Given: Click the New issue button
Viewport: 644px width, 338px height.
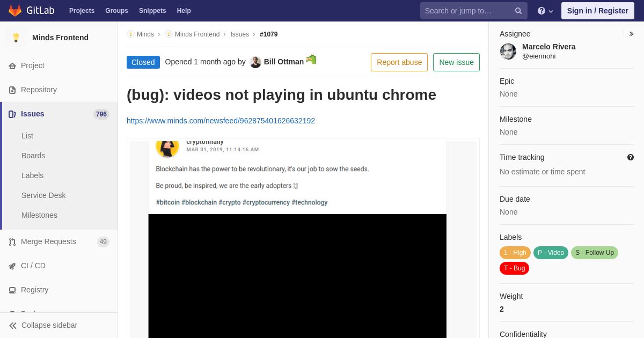Looking at the screenshot, I should (x=456, y=62).
